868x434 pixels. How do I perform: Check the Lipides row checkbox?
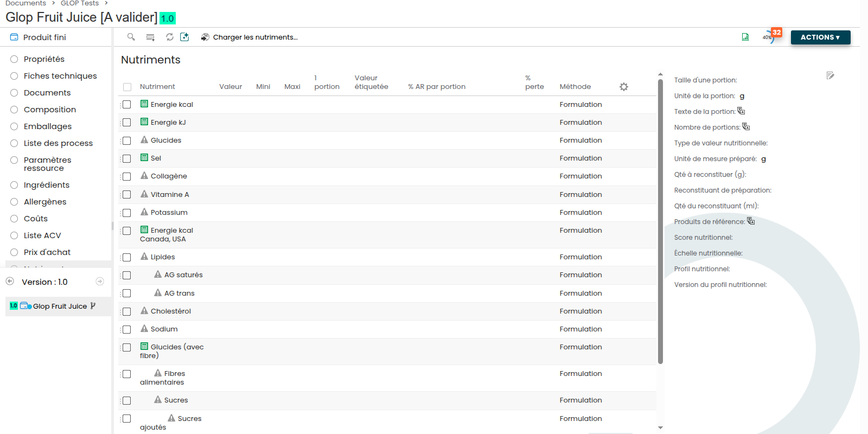127,257
